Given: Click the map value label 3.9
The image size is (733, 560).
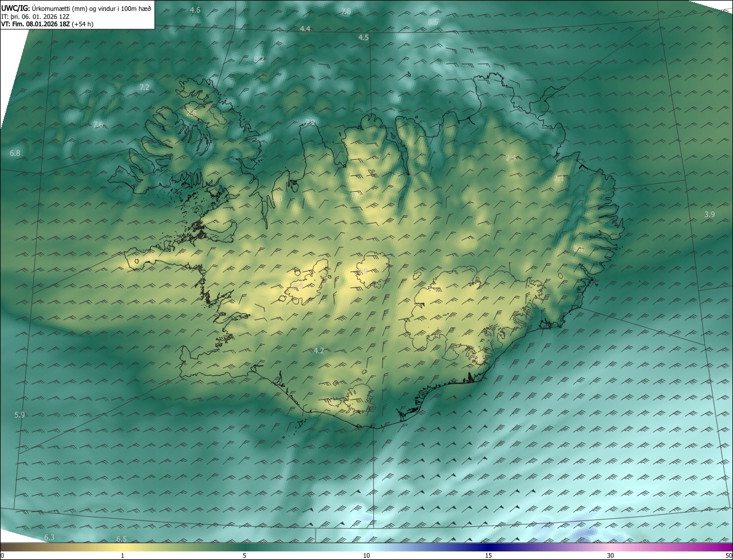Looking at the screenshot, I should (710, 215).
